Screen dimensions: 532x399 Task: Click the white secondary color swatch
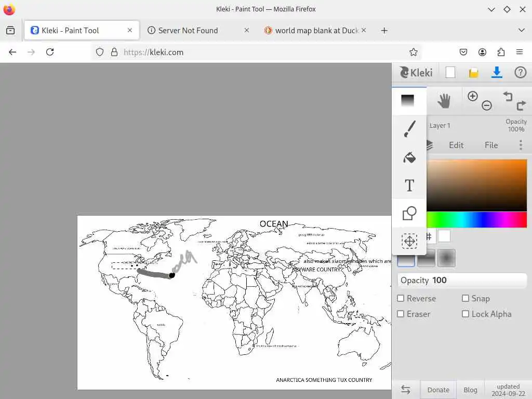[444, 236]
